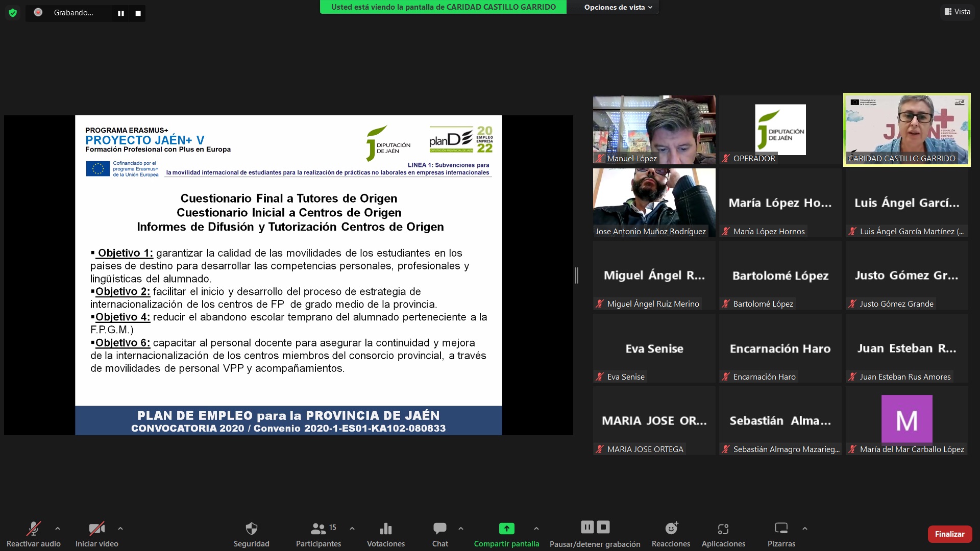Expand share screen options arrow
980x551 pixels.
[536, 529]
